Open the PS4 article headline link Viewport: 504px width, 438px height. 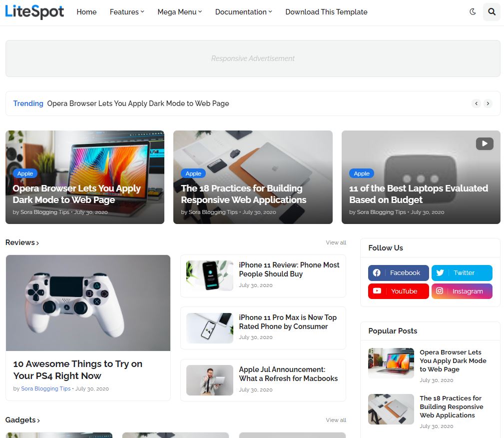[x=77, y=370]
